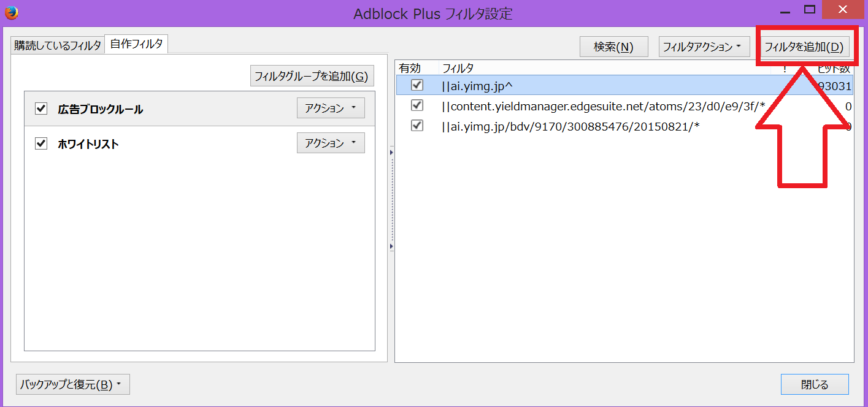The image size is (868, 407).
Task: Sort by the フィルタ column header
Action: tap(605, 68)
